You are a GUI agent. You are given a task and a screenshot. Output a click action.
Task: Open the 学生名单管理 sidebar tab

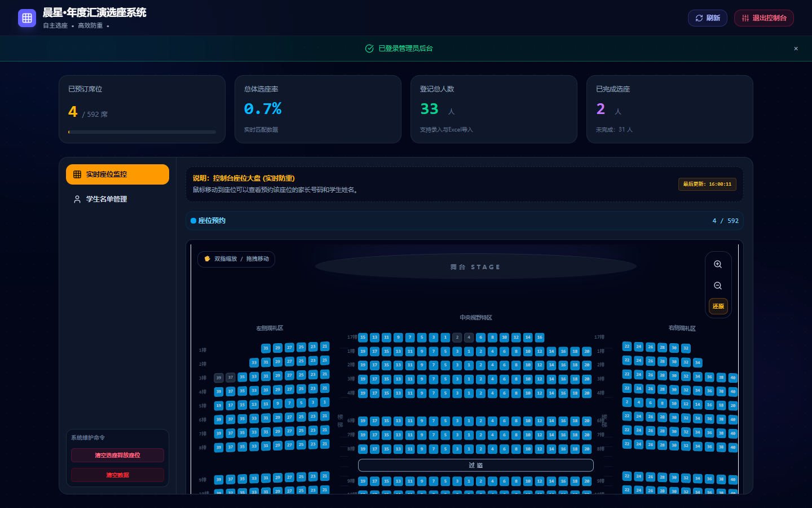tap(117, 199)
